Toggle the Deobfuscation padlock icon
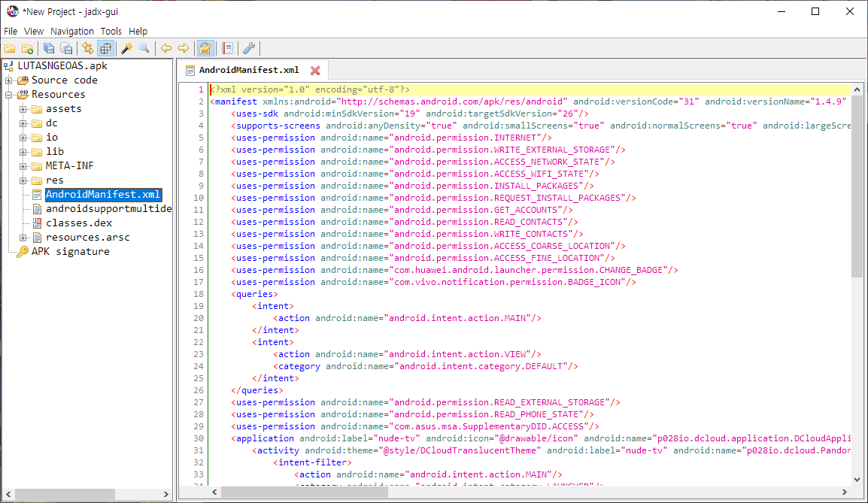 (x=205, y=49)
